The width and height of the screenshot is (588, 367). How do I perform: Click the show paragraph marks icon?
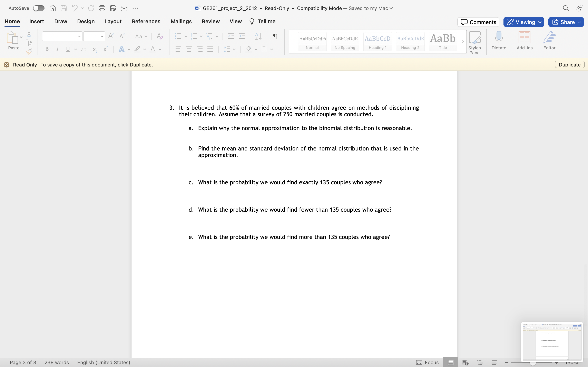point(275,36)
